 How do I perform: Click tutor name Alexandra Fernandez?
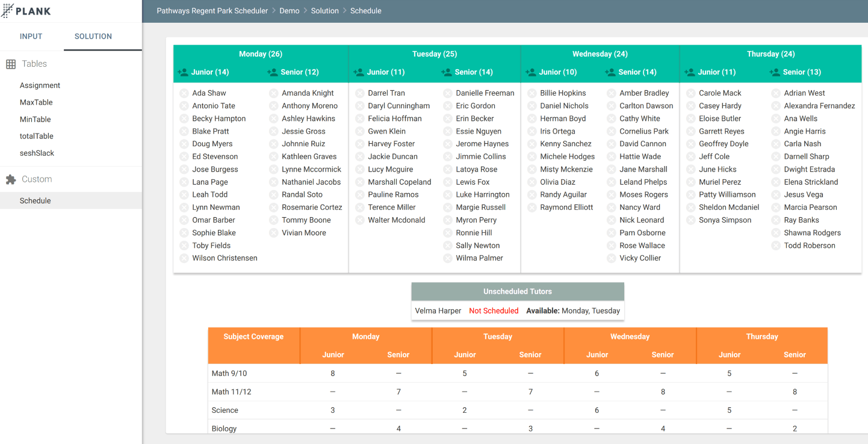pyautogui.click(x=819, y=106)
